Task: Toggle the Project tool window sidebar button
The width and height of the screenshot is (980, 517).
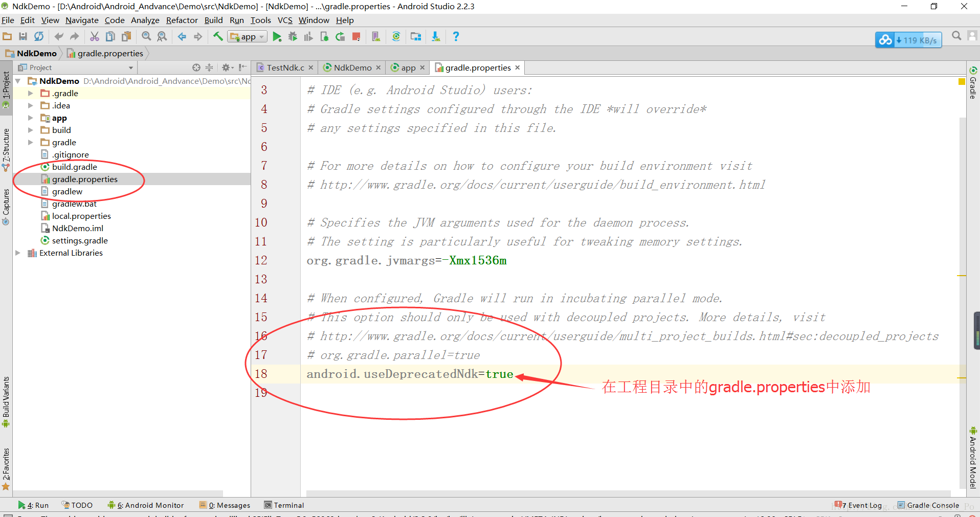Action: pyautogui.click(x=6, y=89)
